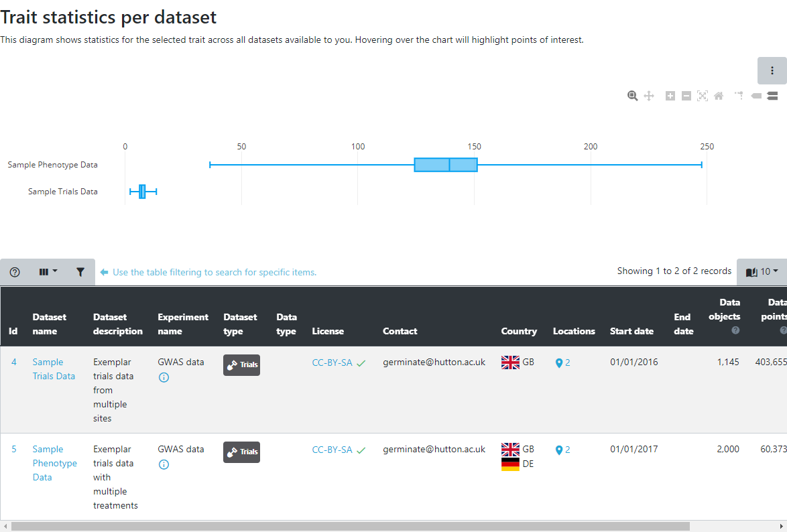Toggle spike lines on the chart
The image size is (787, 532).
(x=739, y=96)
